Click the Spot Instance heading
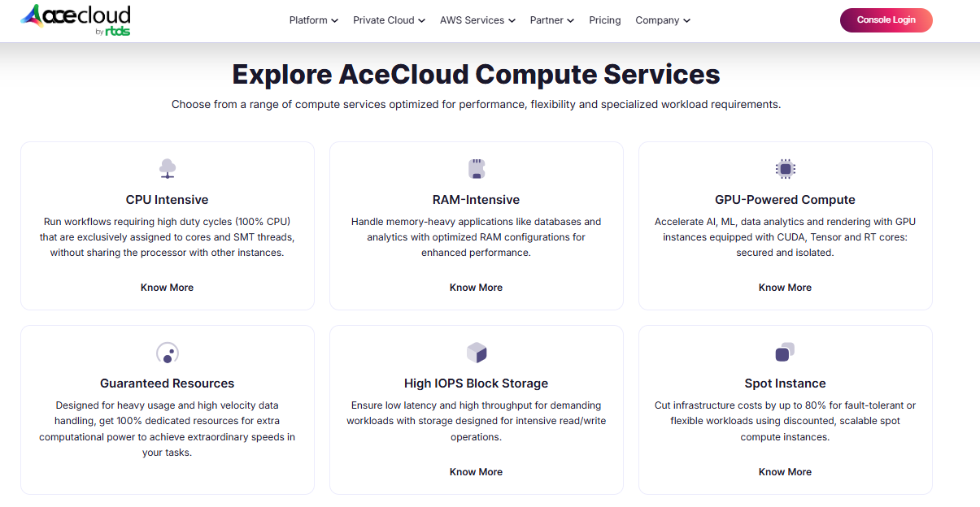This screenshot has height=507, width=980. [785, 383]
